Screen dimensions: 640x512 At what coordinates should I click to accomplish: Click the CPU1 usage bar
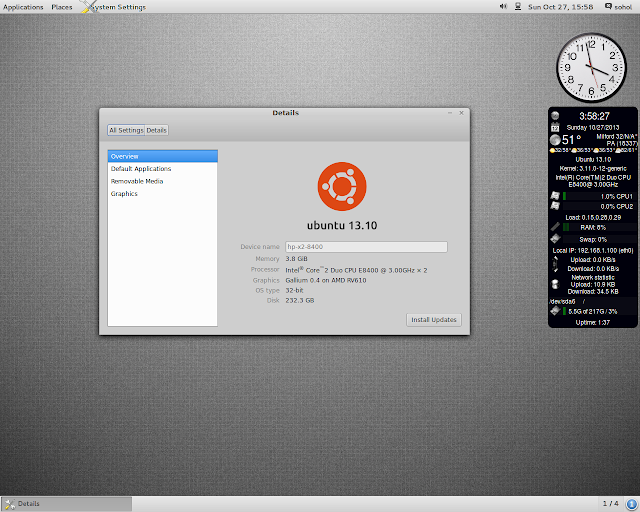[599, 196]
